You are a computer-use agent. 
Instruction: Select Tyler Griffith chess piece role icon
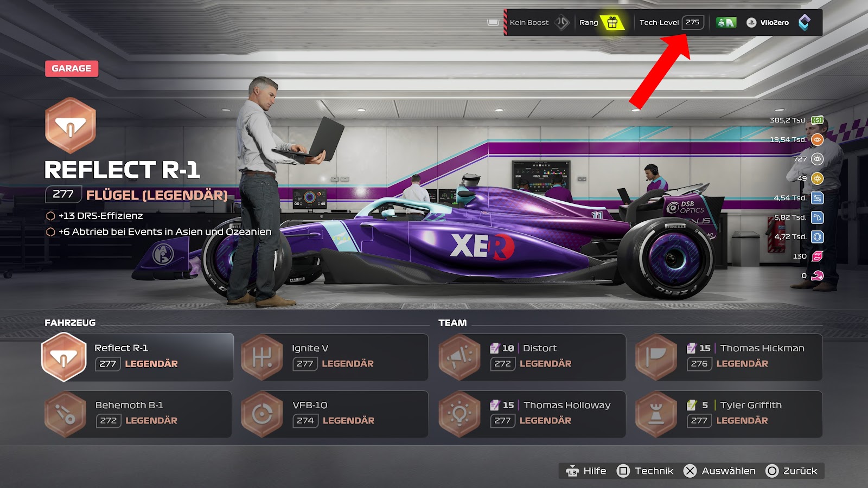656,415
